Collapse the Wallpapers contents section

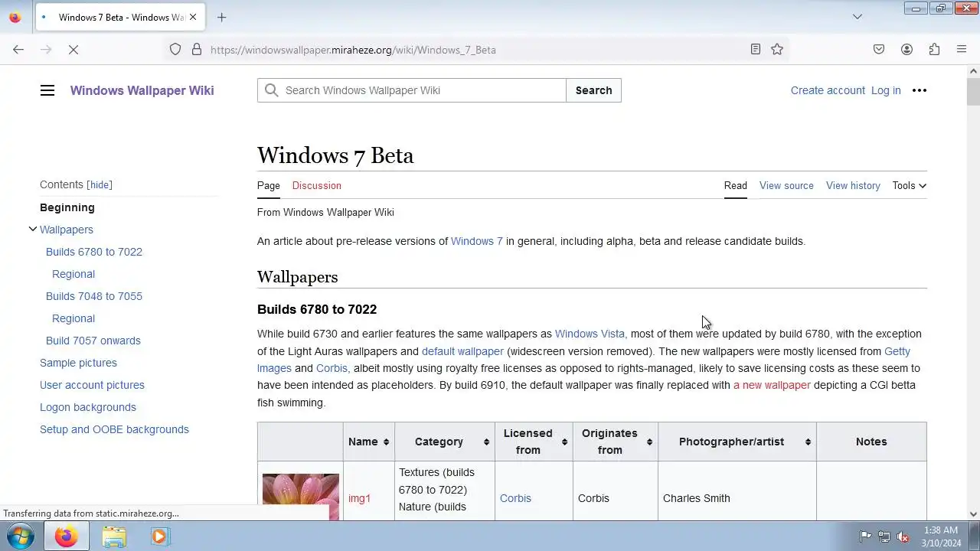32,230
